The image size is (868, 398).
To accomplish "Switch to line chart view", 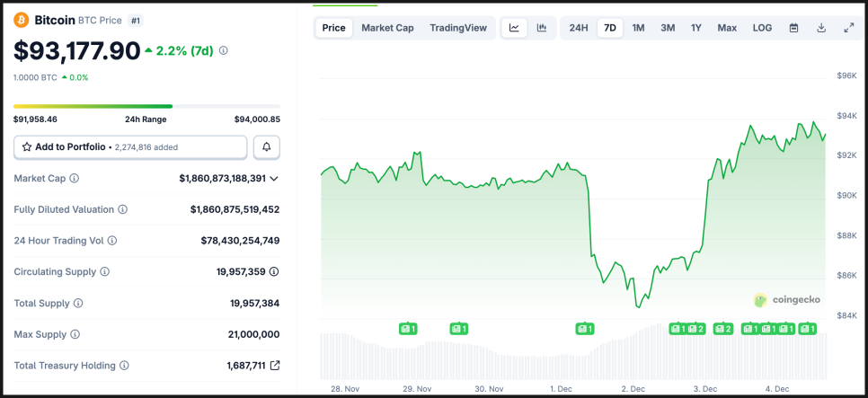I will click(514, 28).
